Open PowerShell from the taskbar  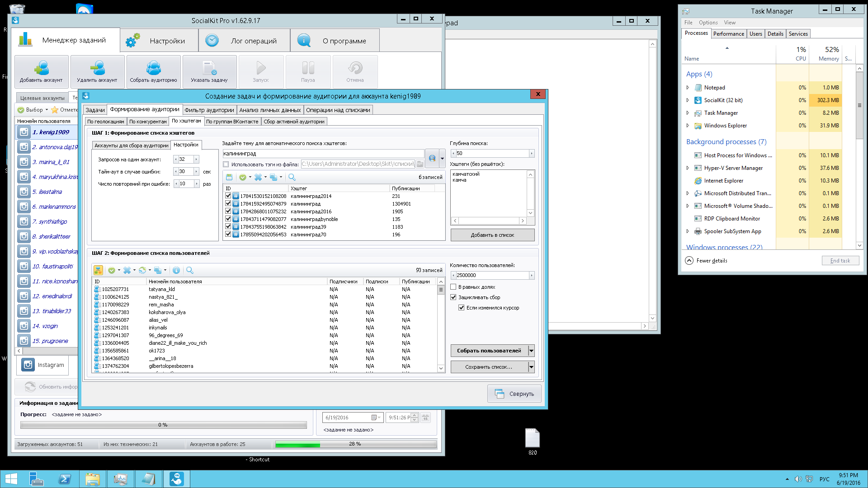65,479
